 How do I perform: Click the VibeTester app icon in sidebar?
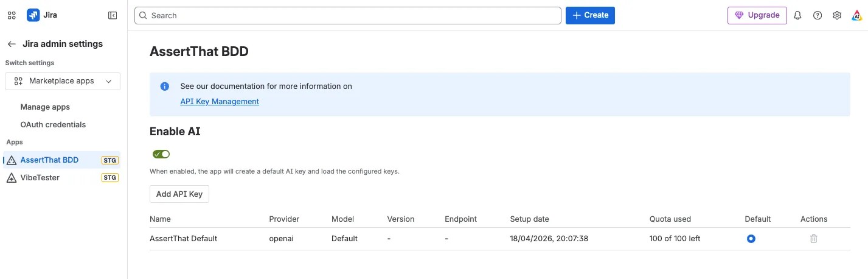[x=11, y=178]
